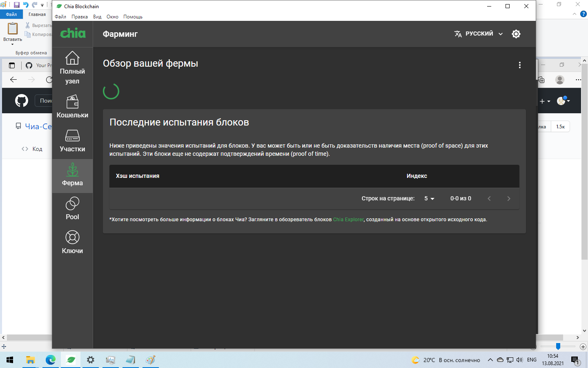Click the 0-0 из 0 pagination text
The height and width of the screenshot is (368, 588).
pos(461,198)
